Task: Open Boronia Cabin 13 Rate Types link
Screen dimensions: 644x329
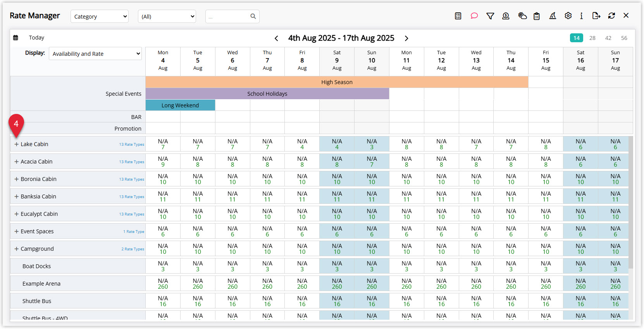Action: pyautogui.click(x=132, y=179)
